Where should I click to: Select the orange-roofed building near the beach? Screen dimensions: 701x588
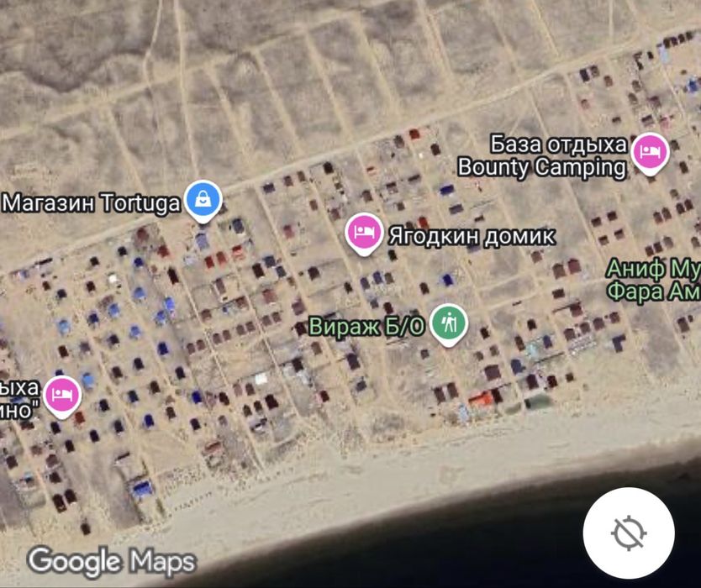(x=481, y=398)
